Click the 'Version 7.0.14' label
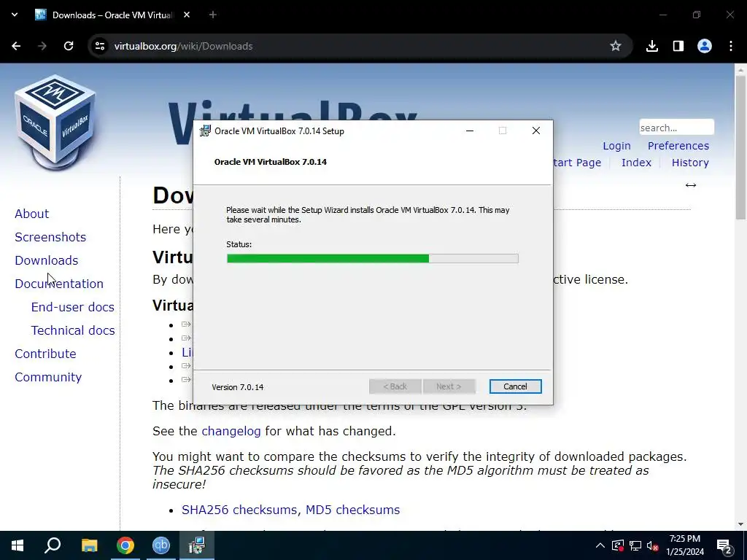The width and height of the screenshot is (747, 560). click(238, 387)
